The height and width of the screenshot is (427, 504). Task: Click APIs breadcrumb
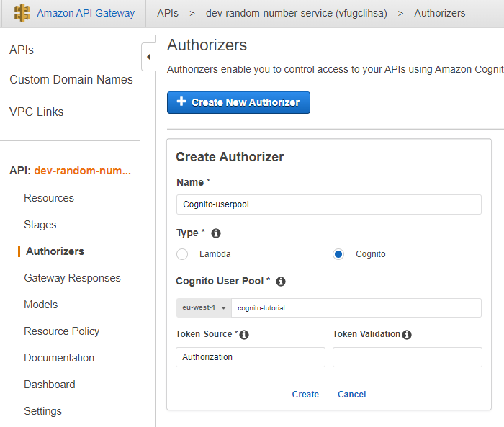168,13
